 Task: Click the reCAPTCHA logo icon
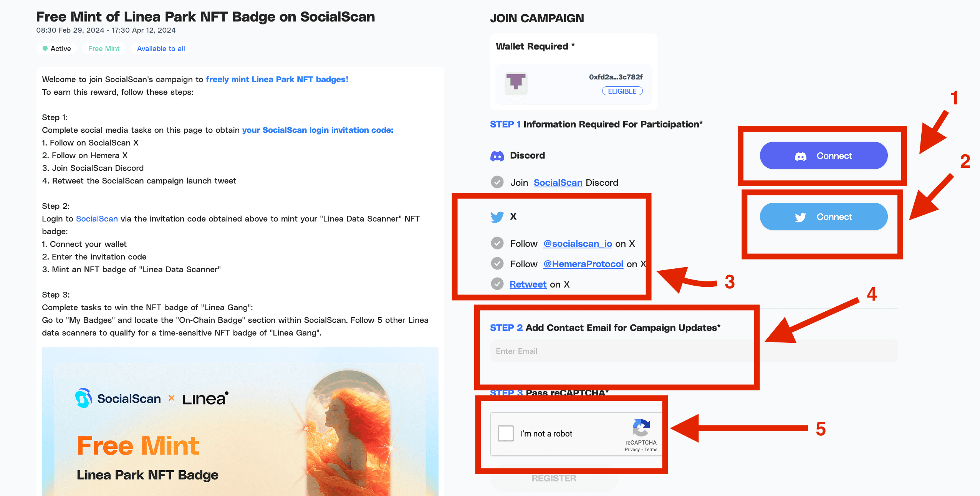coord(641,428)
